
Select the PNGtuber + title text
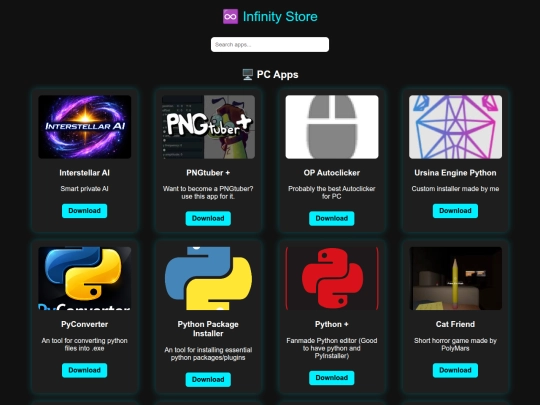pyautogui.click(x=208, y=173)
